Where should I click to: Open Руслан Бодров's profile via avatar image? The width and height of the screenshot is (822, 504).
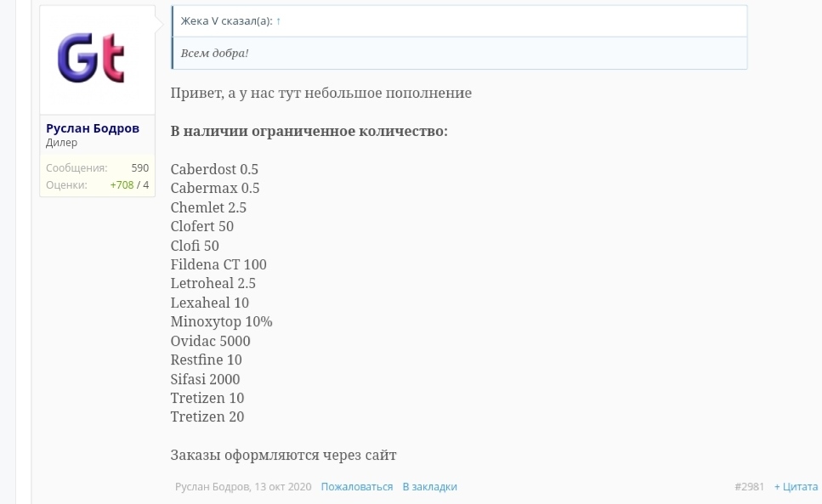96,58
